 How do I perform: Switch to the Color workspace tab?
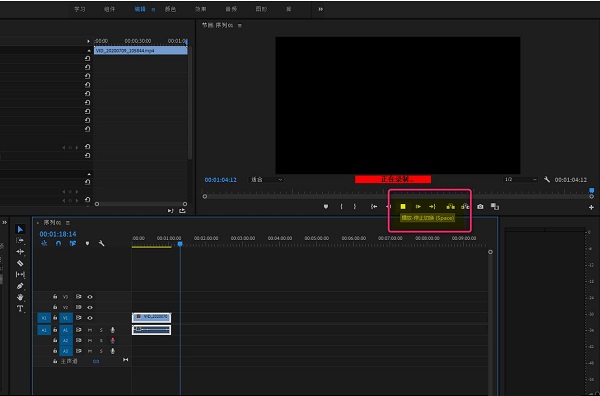click(170, 9)
